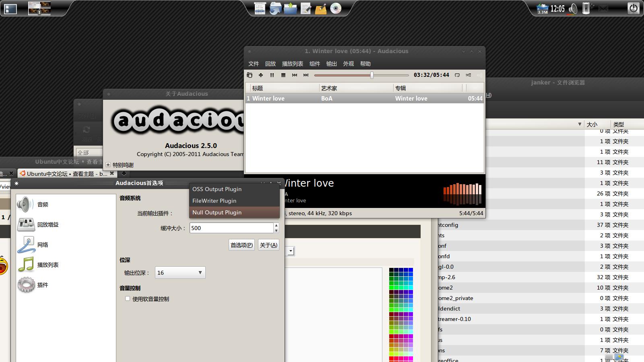Skip to the previous track
This screenshot has height=362, width=644.
pos(295,75)
